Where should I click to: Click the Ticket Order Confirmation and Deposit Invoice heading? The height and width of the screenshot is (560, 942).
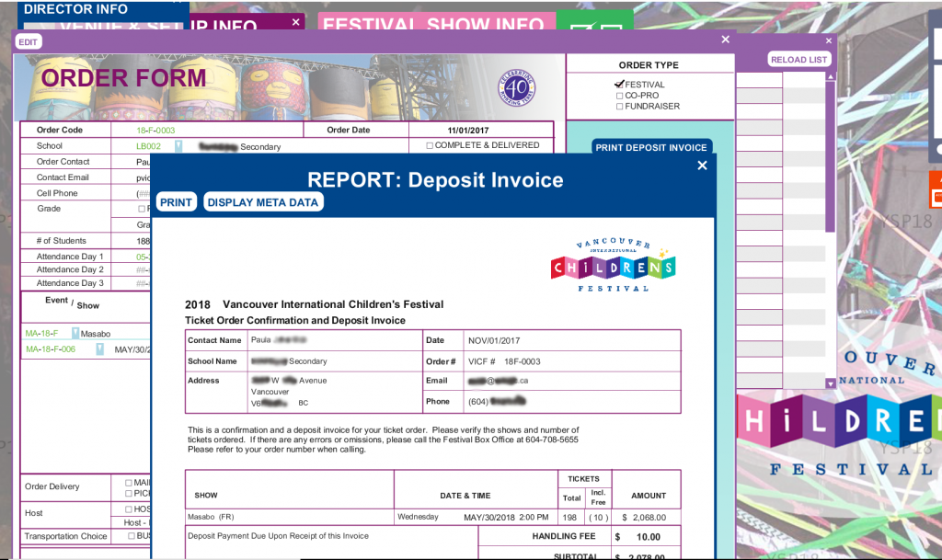pos(295,321)
